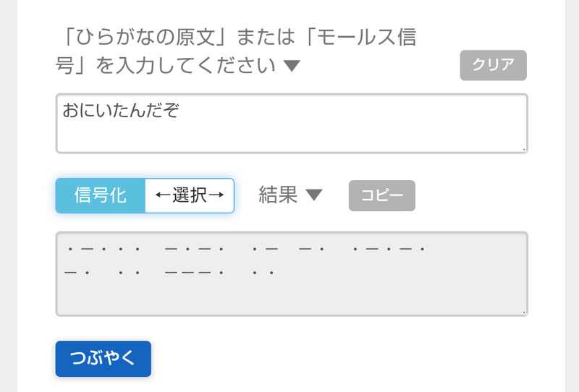Click the input box resize handle
This screenshot has height=392, width=579.
pyautogui.click(x=524, y=149)
